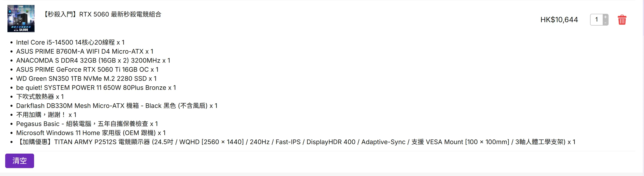Click the Darkflash DB330M Mesh case item
This screenshot has width=644, height=176.
click(x=117, y=106)
